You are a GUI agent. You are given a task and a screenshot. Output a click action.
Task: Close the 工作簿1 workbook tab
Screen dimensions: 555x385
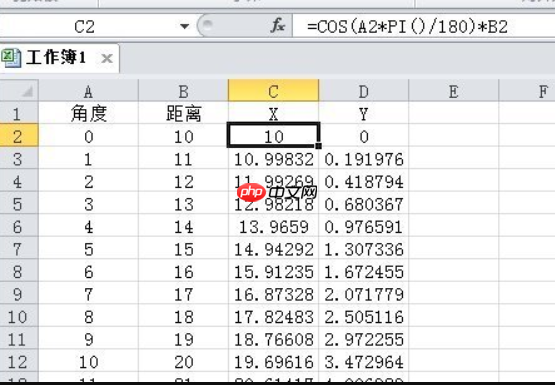click(107, 58)
